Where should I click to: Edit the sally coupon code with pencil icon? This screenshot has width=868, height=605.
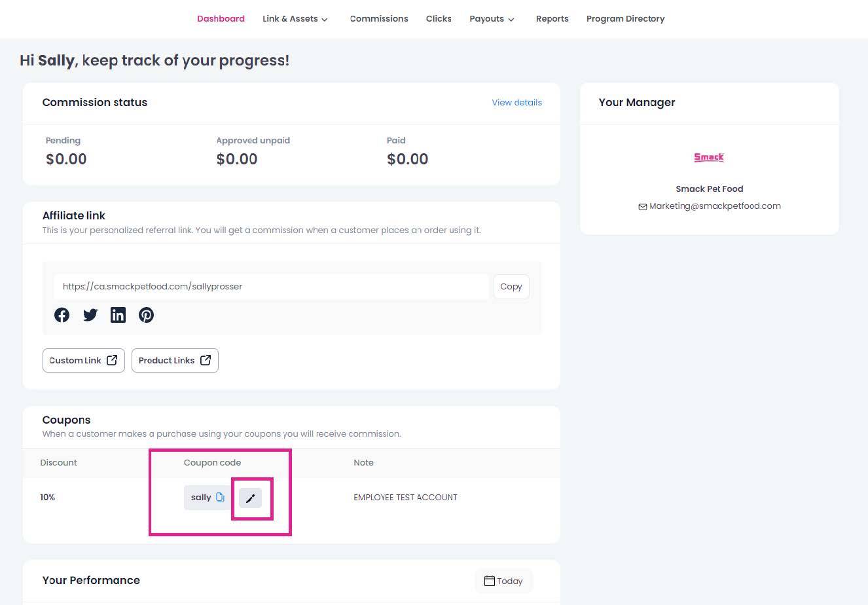pyautogui.click(x=250, y=498)
